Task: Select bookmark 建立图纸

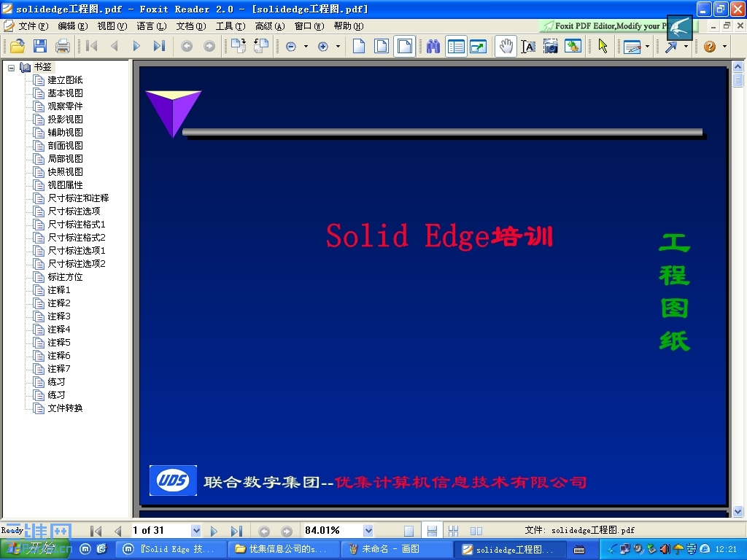Action: [65, 80]
